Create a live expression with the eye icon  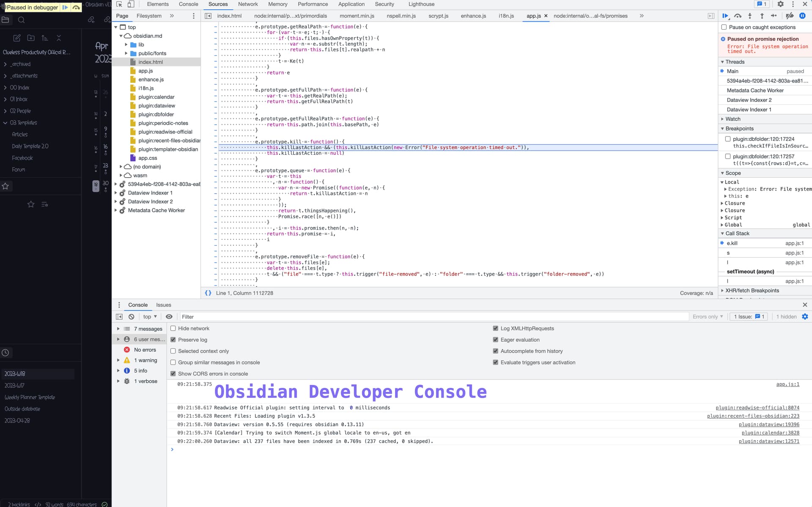point(169,316)
